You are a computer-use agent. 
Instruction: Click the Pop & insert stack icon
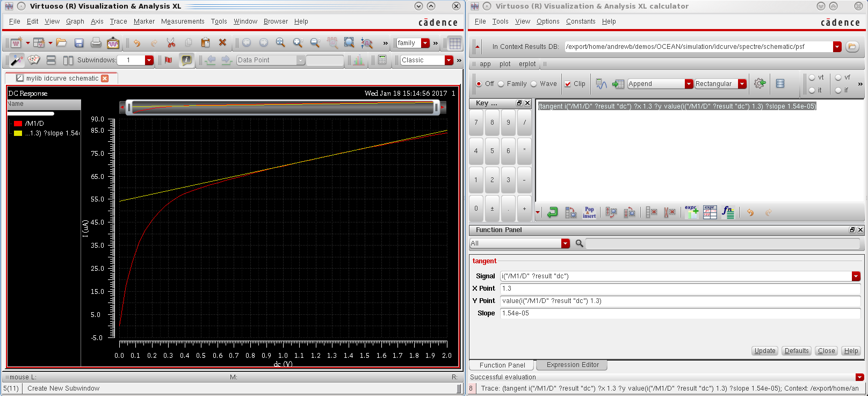tap(589, 212)
